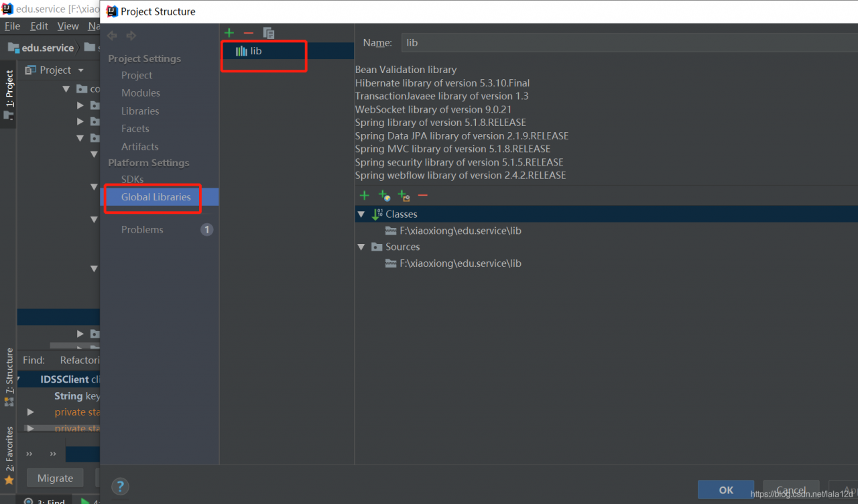858x504 pixels.
Task: Open the 2: Favorites tool window tab
Action: 9,456
